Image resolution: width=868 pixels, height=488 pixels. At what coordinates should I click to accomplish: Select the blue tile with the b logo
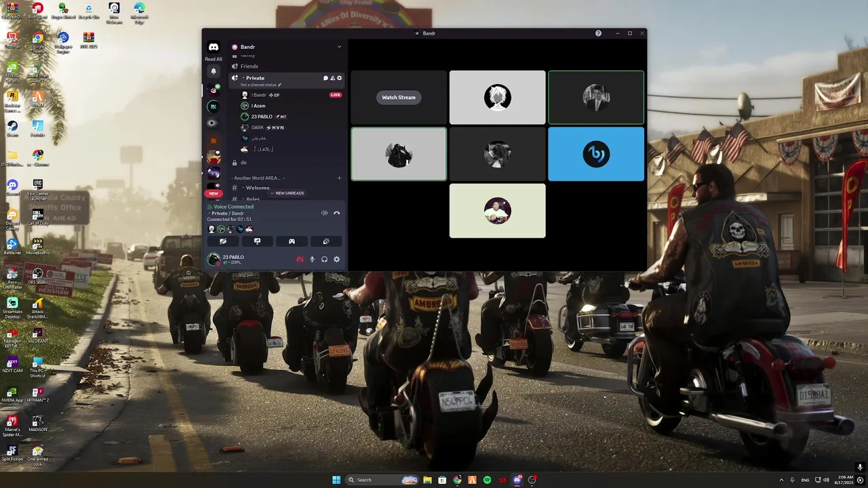pos(596,154)
